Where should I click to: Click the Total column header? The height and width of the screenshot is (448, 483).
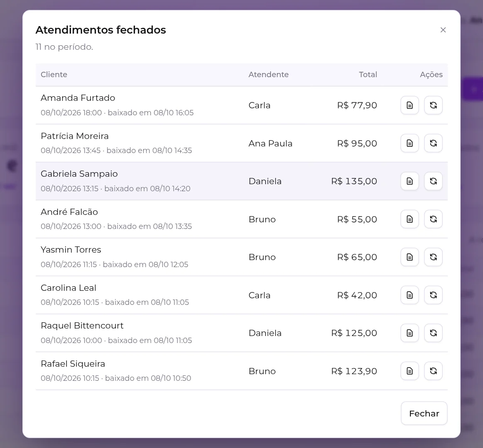tap(368, 75)
